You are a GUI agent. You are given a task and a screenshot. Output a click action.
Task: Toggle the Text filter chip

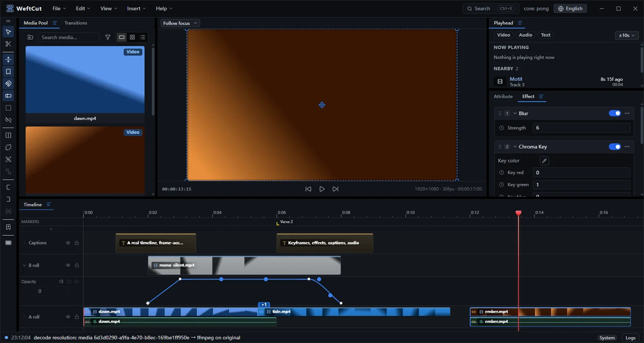[x=545, y=35]
